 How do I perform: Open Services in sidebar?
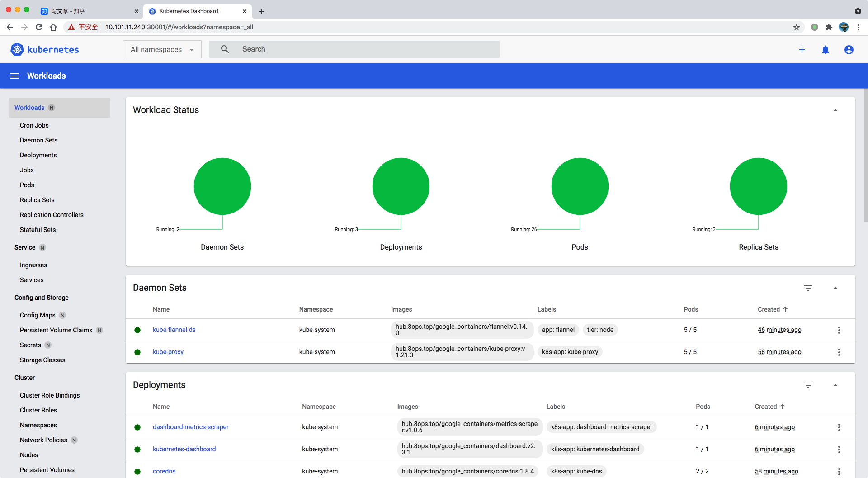(x=32, y=280)
